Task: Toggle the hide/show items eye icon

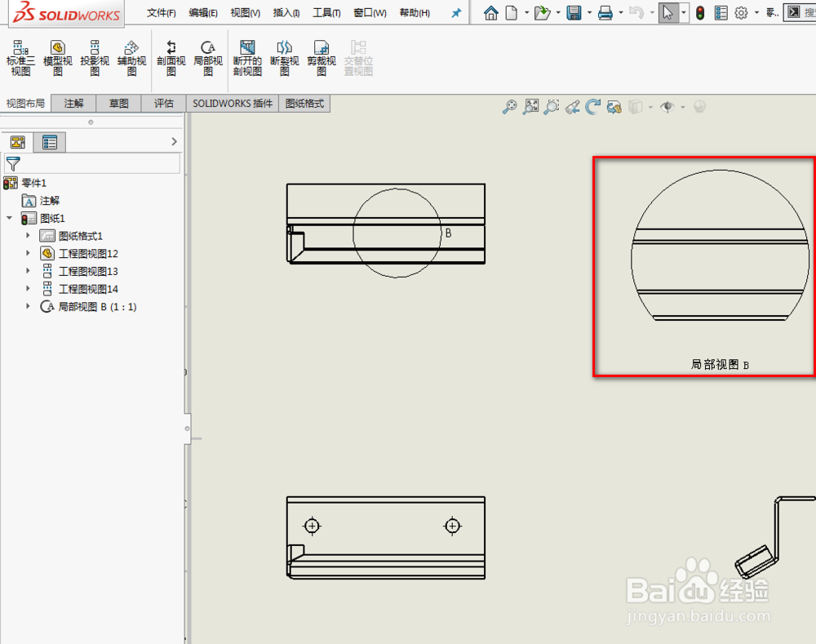Action: pos(667,107)
